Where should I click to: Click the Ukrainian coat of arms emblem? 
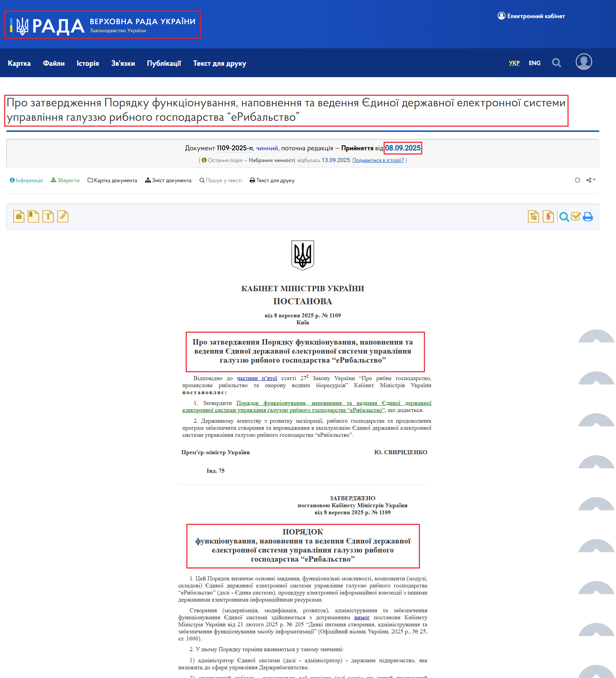click(x=303, y=255)
